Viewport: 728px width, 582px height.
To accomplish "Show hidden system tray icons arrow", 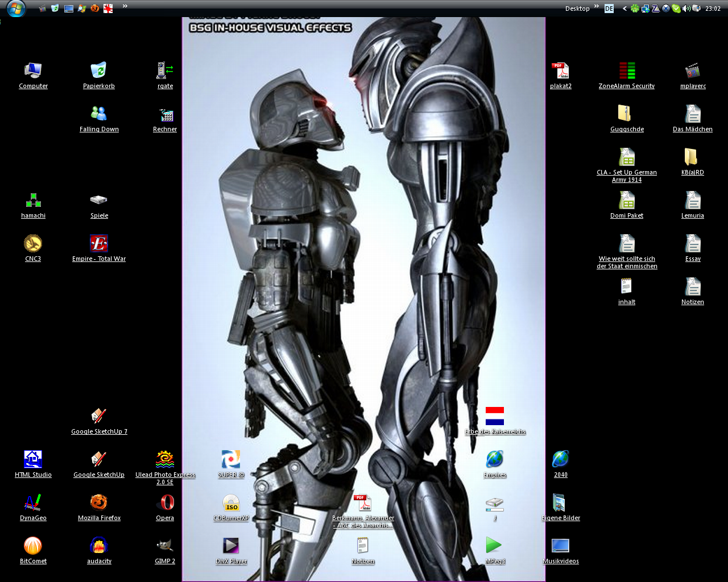I will 624,9.
